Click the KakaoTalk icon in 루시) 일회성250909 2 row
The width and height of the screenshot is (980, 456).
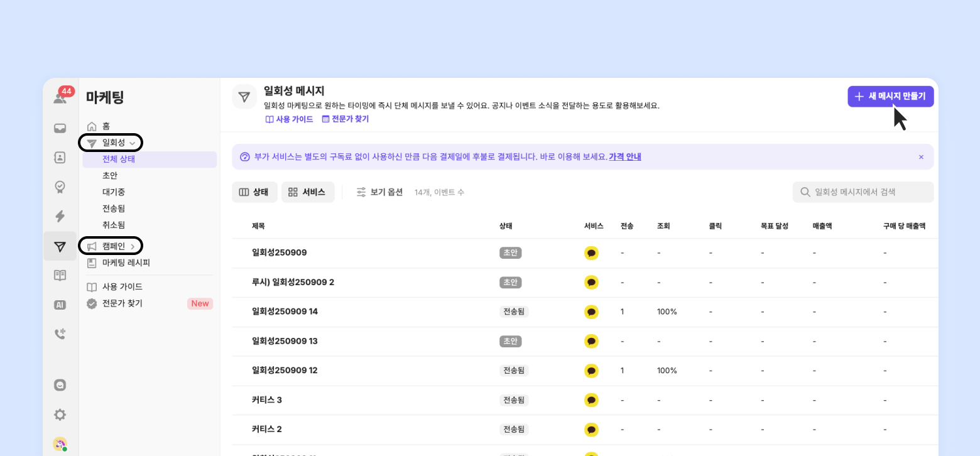click(591, 283)
